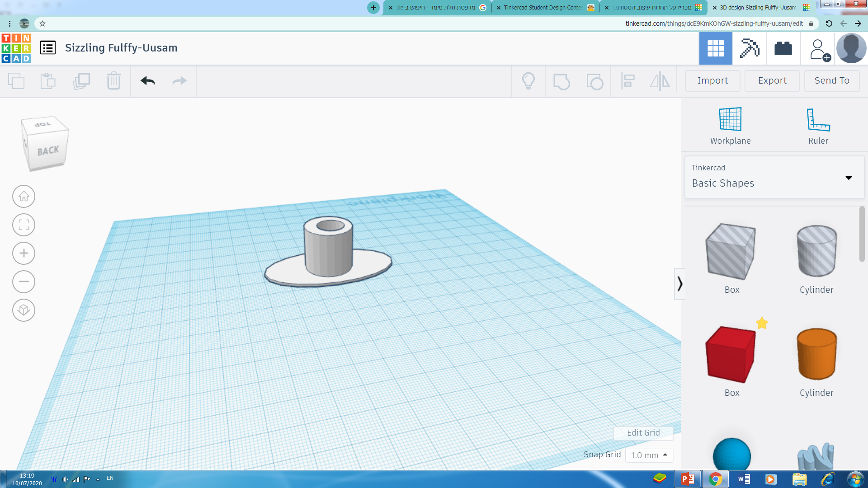Toggle Show all lightbulb icon
868x488 pixels.
click(528, 81)
